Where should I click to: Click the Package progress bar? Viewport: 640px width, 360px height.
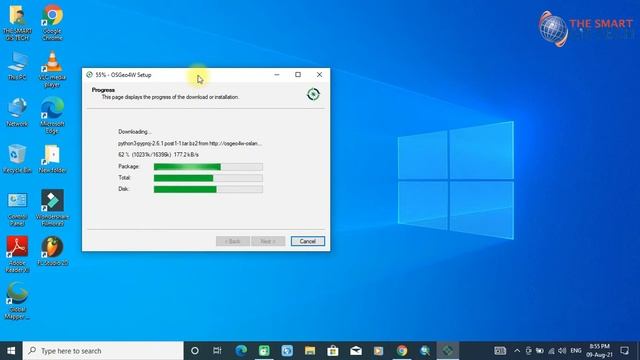(x=208, y=167)
